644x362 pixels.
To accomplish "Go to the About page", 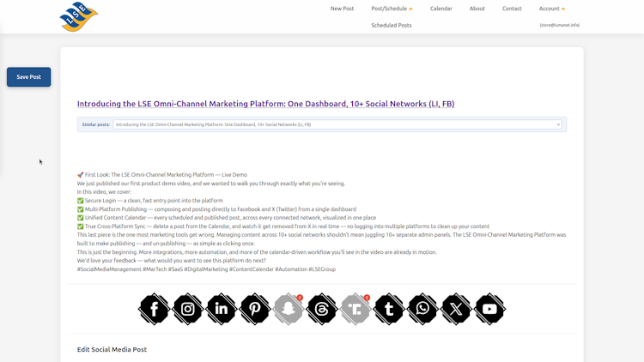I will tap(477, 9).
